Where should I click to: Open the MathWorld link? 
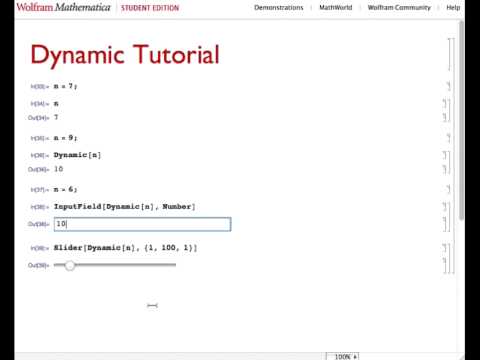pyautogui.click(x=336, y=8)
